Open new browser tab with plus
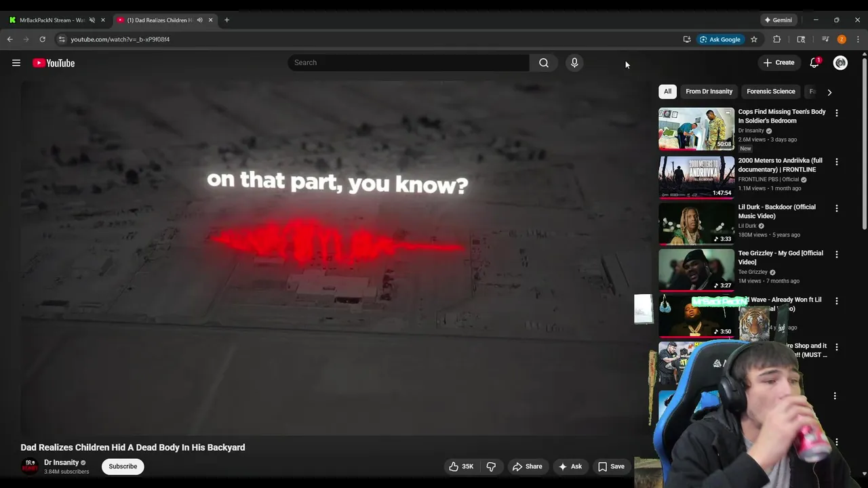868x488 pixels. pyautogui.click(x=226, y=20)
